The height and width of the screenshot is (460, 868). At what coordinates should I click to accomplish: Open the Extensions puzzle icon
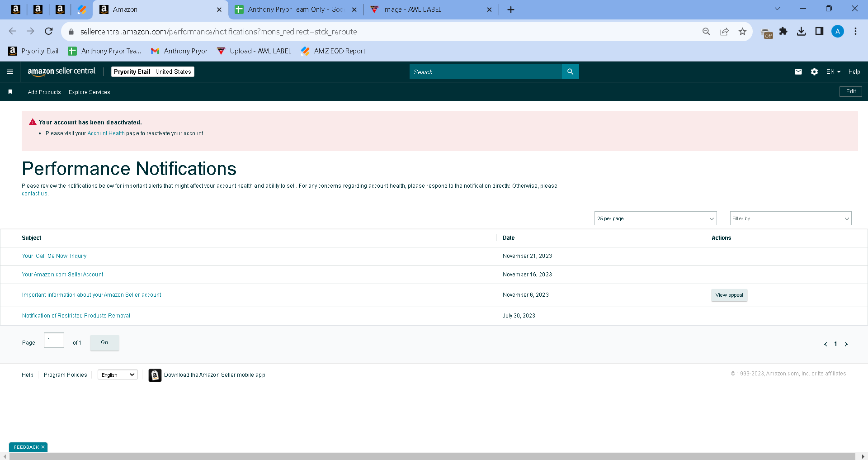(x=783, y=31)
